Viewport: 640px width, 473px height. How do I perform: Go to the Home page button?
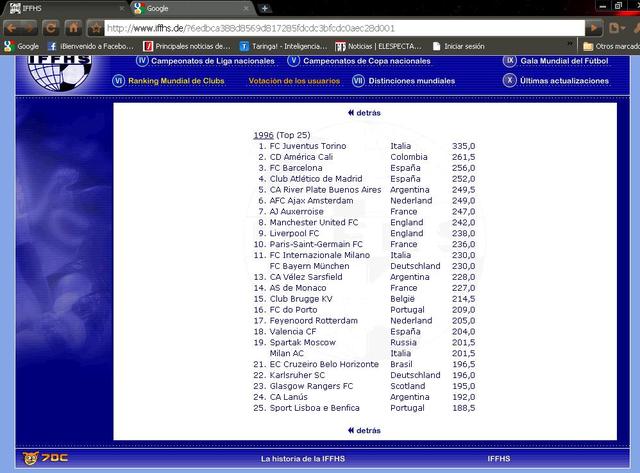pyautogui.click(x=73, y=28)
